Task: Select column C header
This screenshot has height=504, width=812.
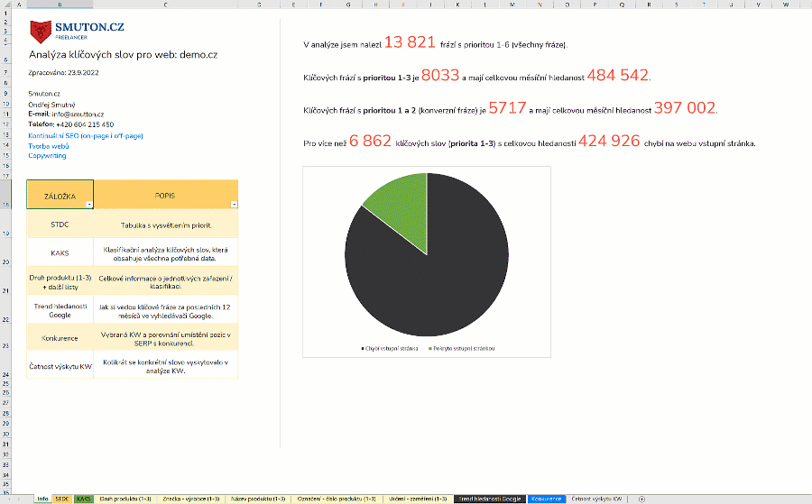Action: pyautogui.click(x=166, y=5)
